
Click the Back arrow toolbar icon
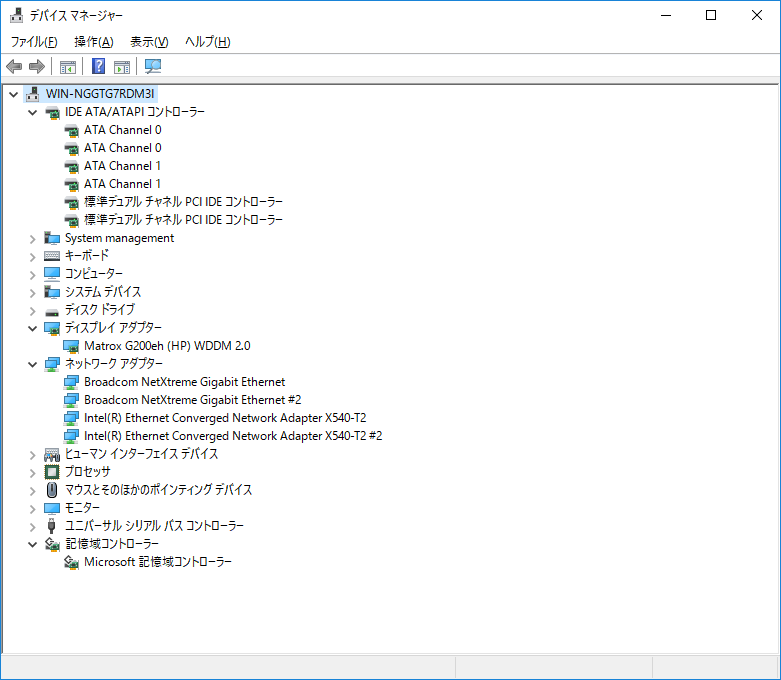tap(14, 66)
